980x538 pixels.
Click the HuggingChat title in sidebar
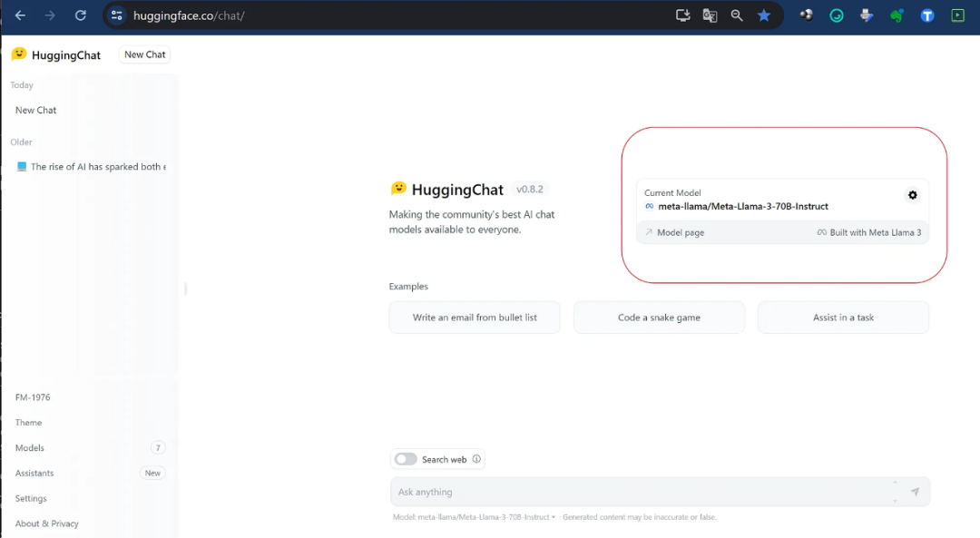(66, 55)
